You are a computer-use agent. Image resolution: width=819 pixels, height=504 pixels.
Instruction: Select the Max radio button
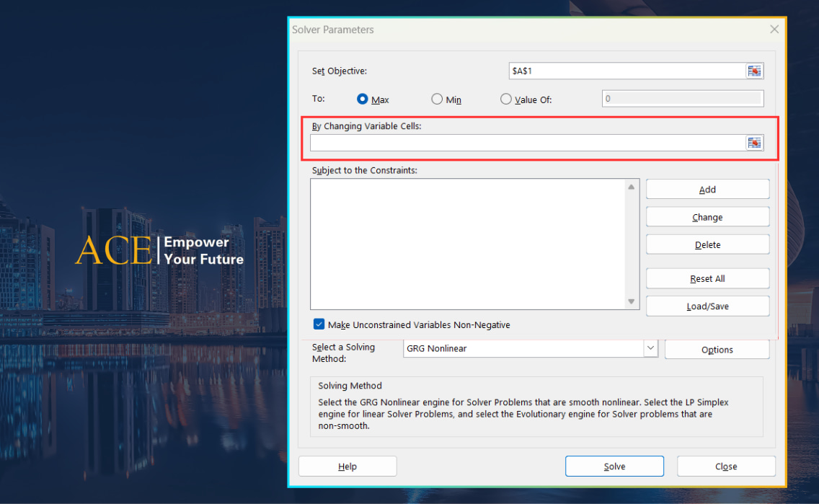(363, 100)
